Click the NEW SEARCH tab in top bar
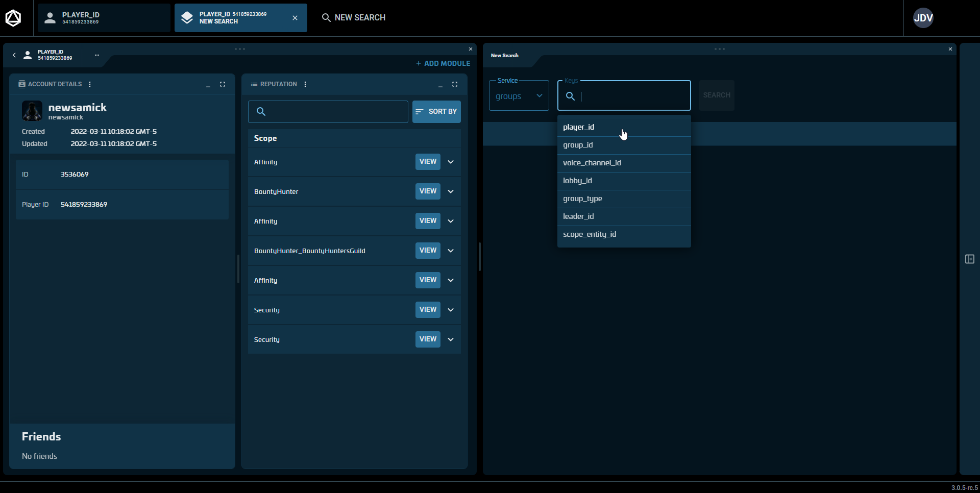 (x=354, y=18)
